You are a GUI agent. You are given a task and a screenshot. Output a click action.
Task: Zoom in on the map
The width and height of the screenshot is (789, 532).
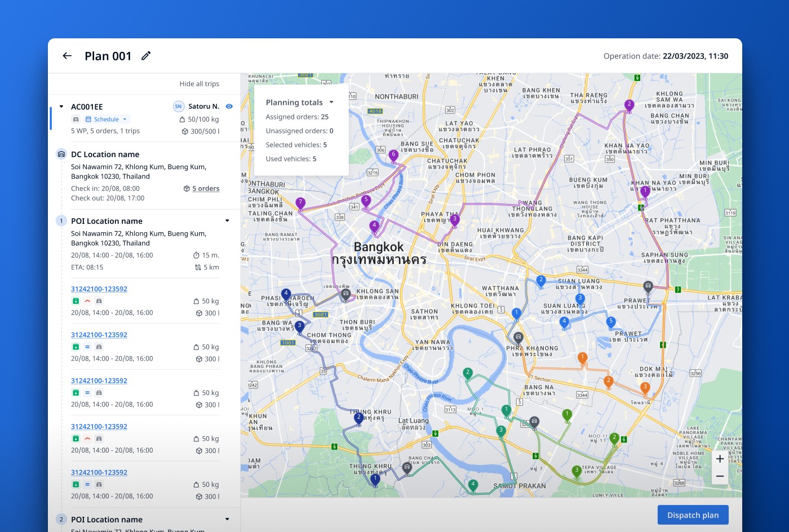720,459
